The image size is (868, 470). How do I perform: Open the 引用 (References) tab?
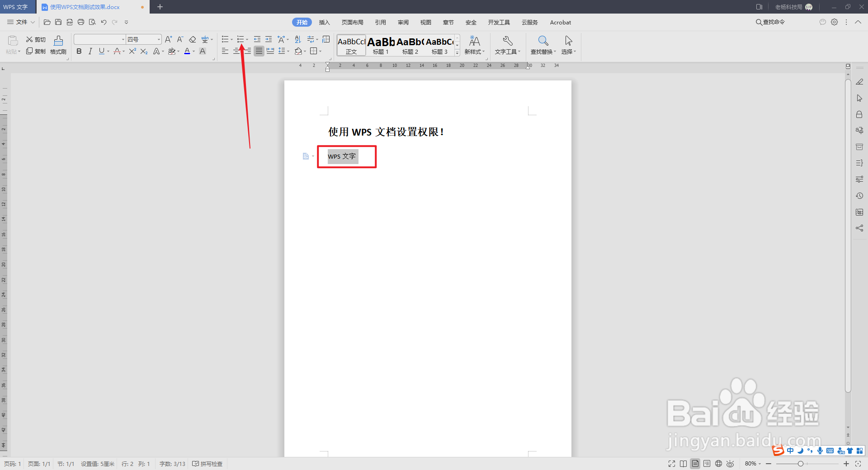[380, 22]
